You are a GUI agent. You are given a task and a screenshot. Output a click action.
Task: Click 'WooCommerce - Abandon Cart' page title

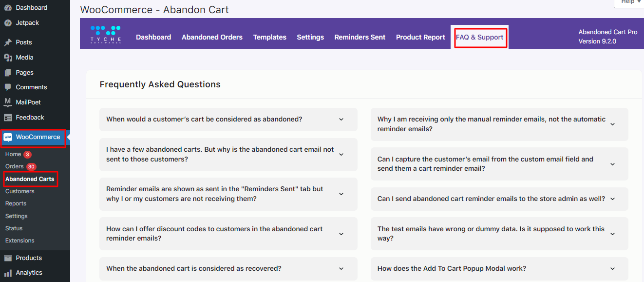coord(154,10)
